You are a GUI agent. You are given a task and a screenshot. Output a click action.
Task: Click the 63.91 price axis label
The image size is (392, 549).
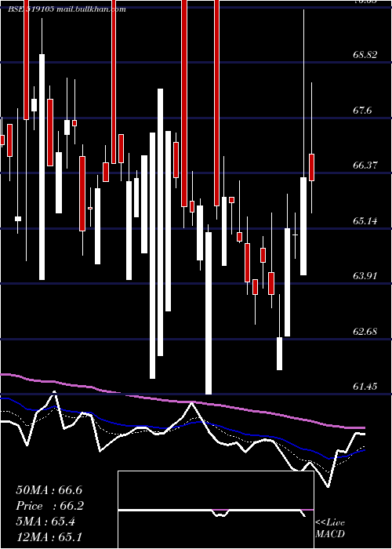[x=366, y=276]
